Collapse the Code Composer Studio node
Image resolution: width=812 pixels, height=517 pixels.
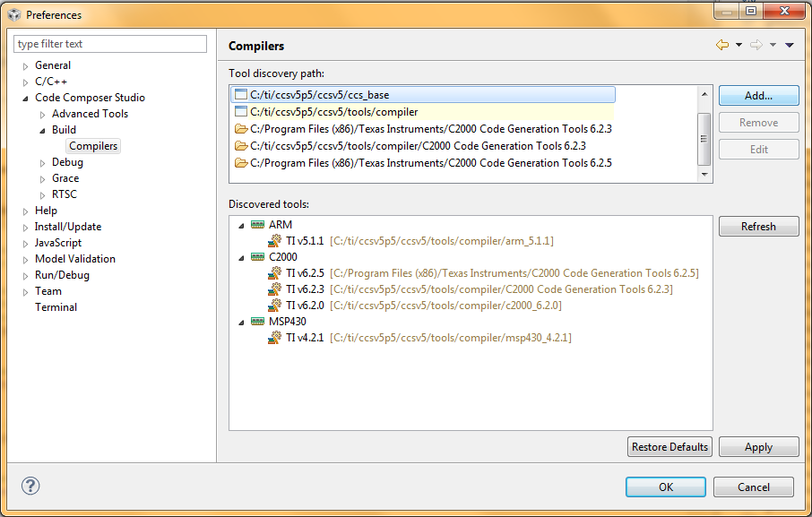[x=25, y=99]
